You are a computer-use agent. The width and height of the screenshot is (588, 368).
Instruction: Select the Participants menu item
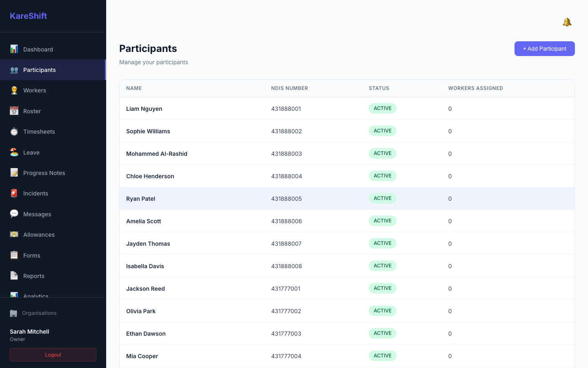click(x=53, y=70)
